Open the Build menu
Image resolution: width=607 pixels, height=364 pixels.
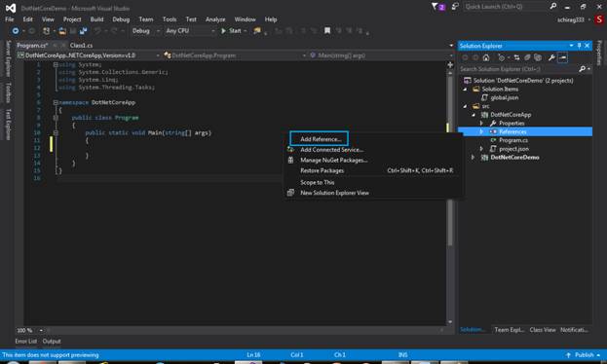click(96, 19)
